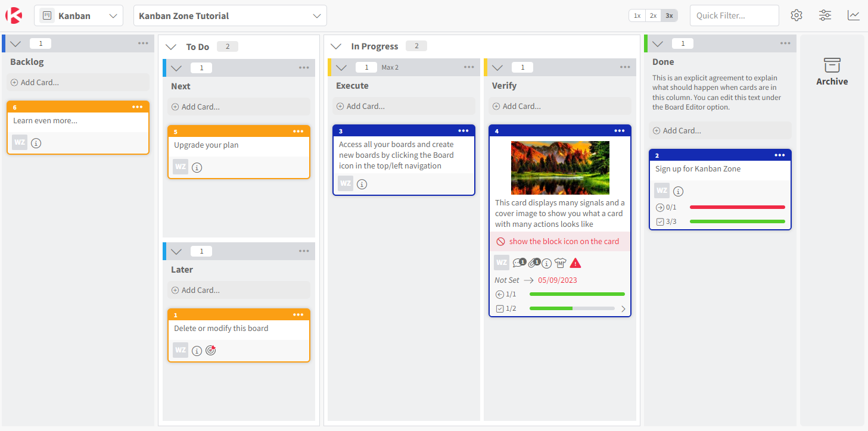Open comments icon on card 4

click(519, 263)
